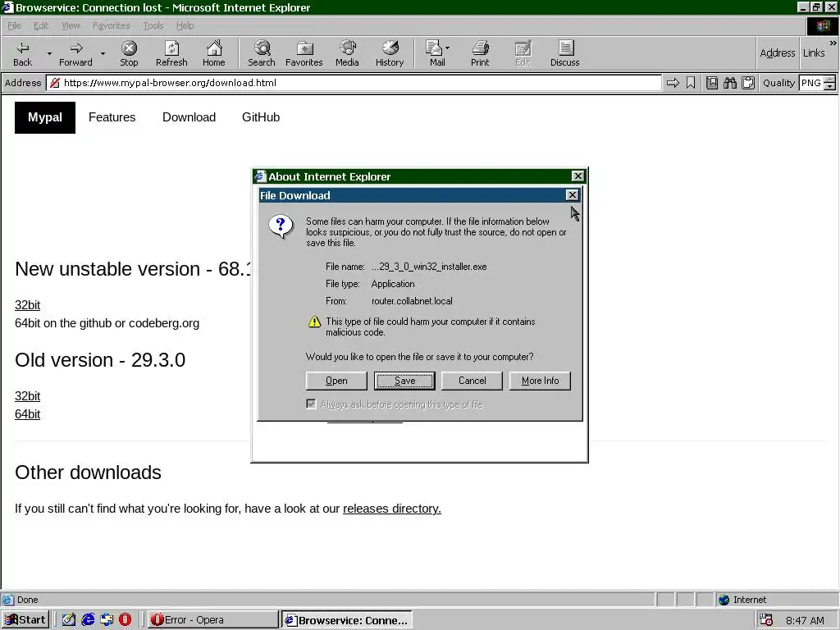Click 32bit link under unstable version
Viewport: 840px width, 630px height.
click(x=27, y=305)
